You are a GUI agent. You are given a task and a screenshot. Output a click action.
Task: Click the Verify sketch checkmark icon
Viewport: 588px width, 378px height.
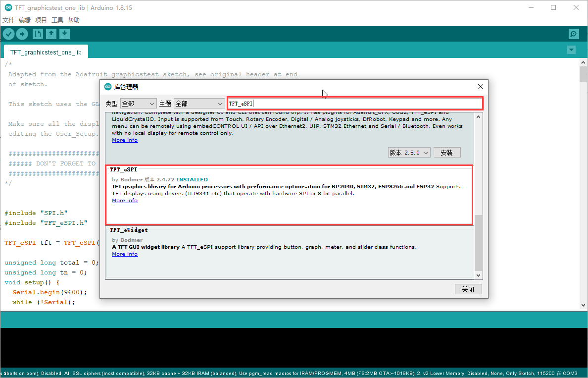click(x=8, y=34)
